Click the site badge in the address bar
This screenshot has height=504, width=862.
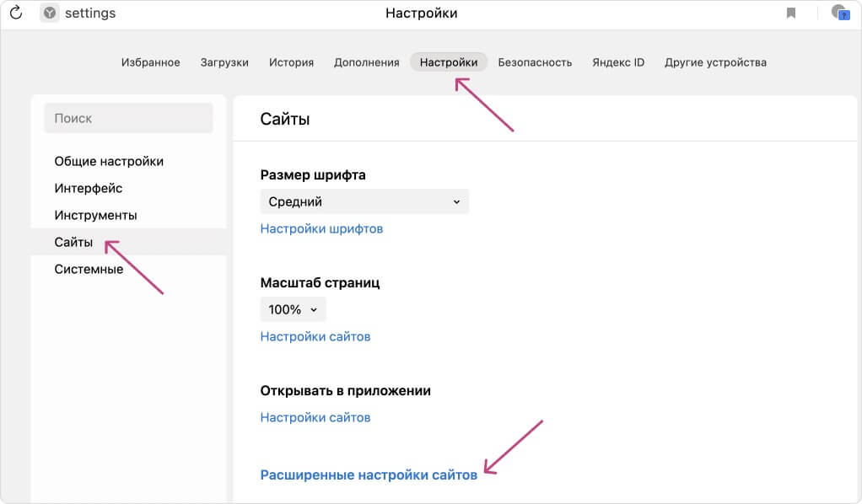pos(51,13)
